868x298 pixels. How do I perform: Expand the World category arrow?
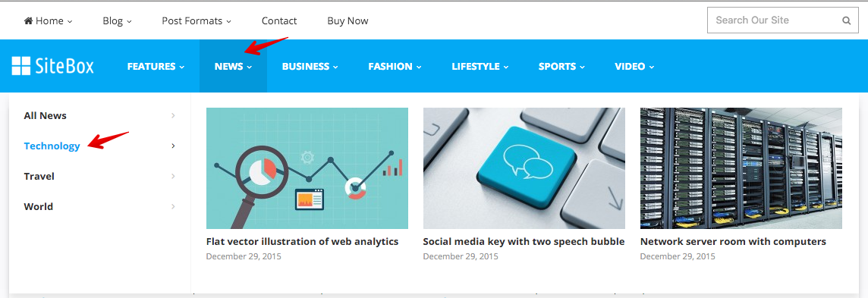[x=173, y=207]
